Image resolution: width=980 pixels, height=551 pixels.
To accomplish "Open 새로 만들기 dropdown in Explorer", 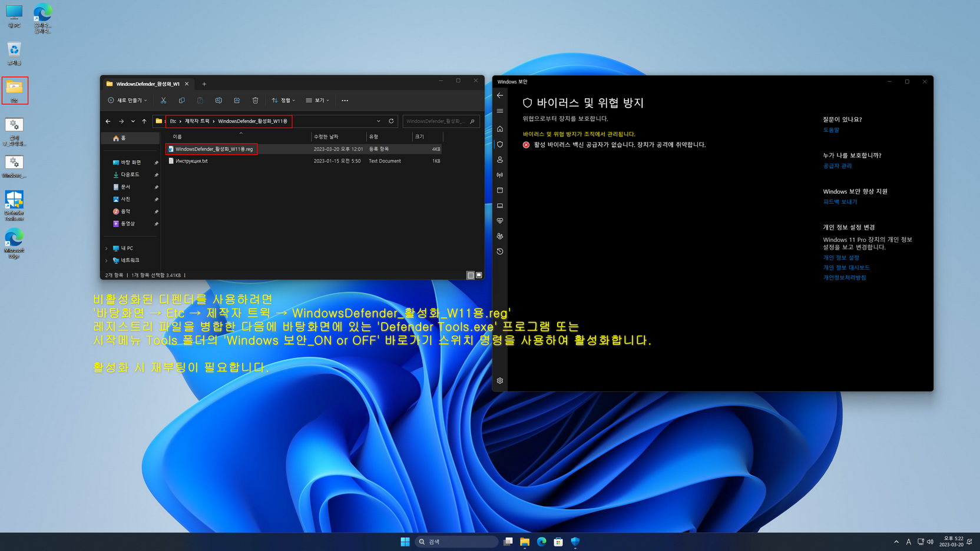I will (127, 101).
